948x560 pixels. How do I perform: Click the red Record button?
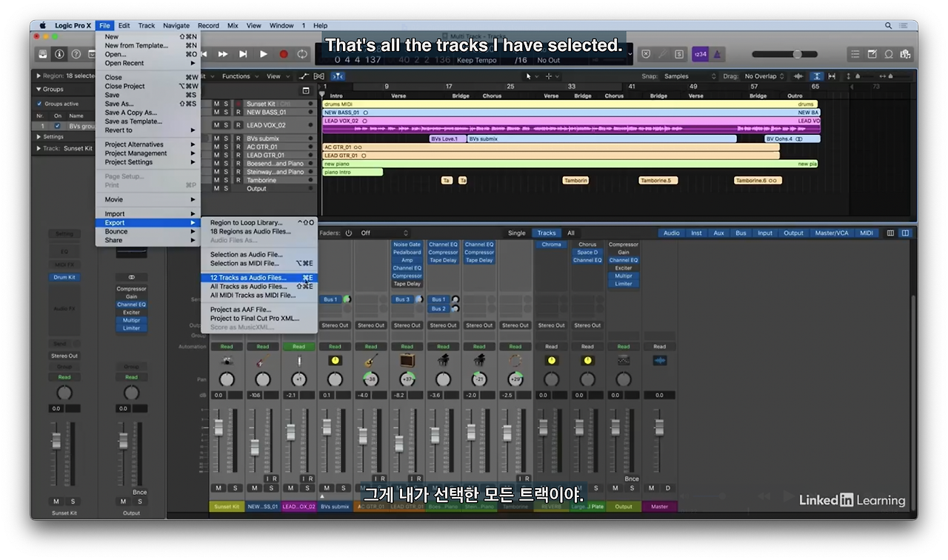point(283,54)
